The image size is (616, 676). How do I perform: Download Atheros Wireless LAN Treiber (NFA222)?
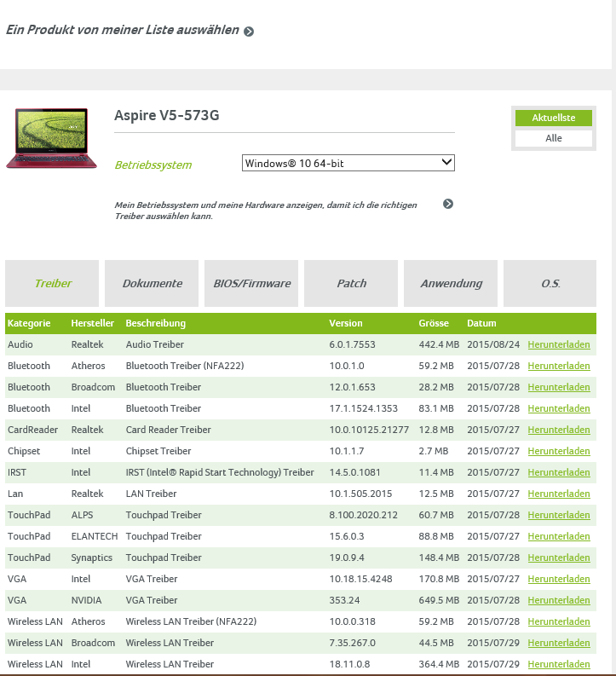(559, 621)
